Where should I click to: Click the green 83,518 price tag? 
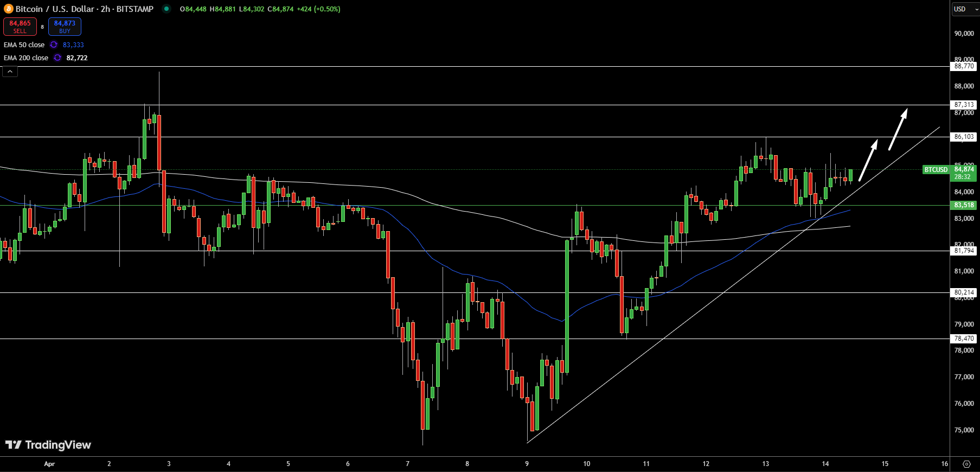964,205
